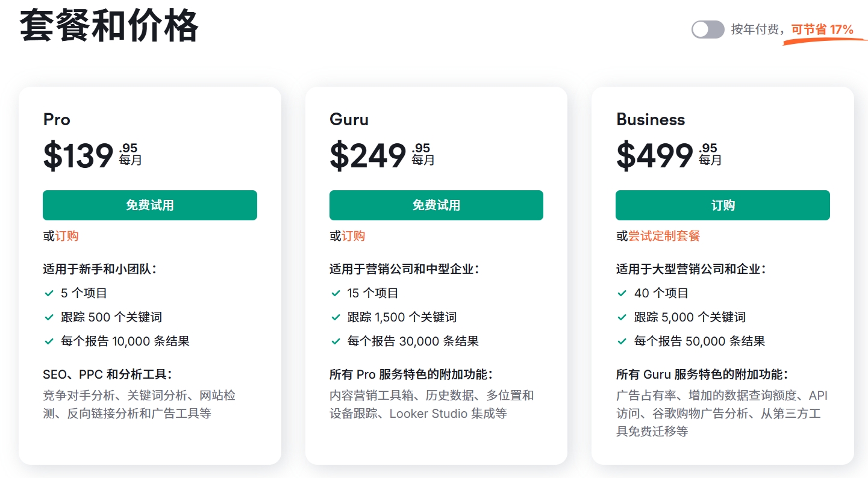This screenshot has height=478, width=868.
Task: Click the 套餐和价格 heading
Action: click(109, 26)
